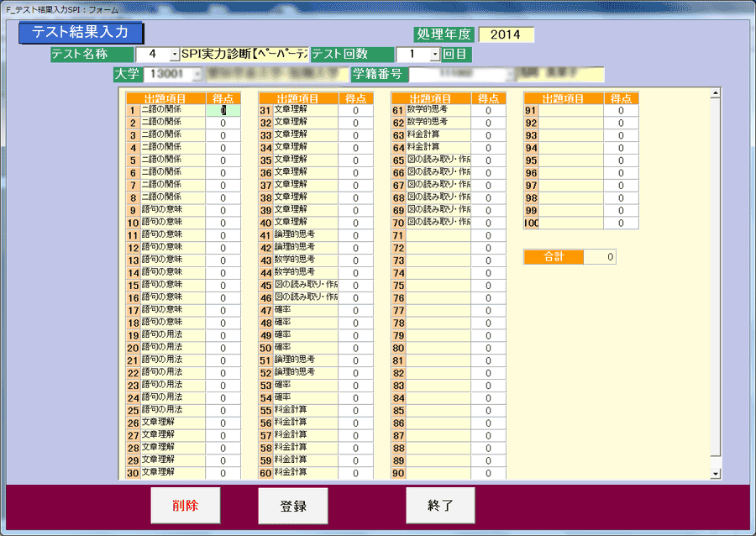
Task: Click the テスト結果入力 title label
Action: (81, 33)
